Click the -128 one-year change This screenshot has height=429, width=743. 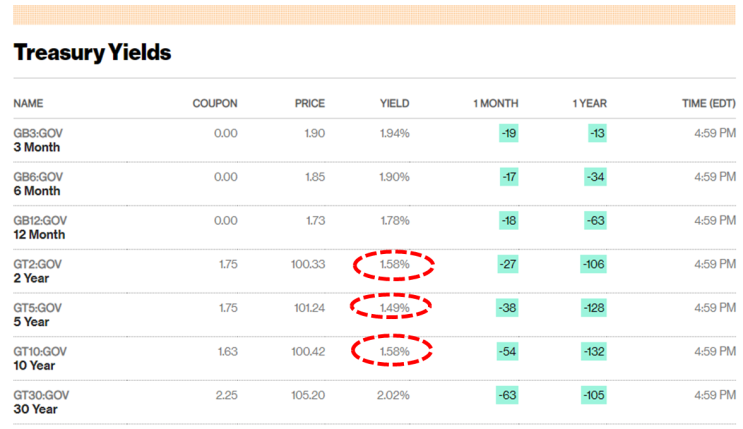[x=594, y=308]
